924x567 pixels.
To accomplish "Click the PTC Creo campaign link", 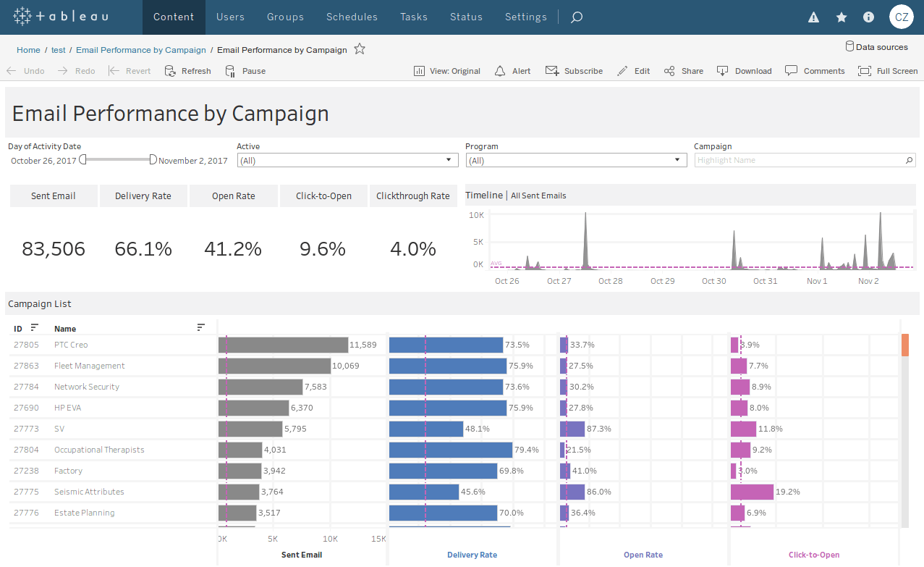I will coord(71,345).
